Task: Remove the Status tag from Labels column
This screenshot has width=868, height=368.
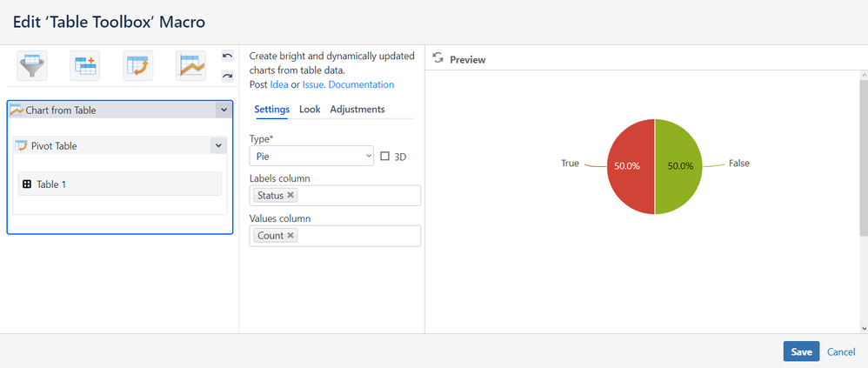Action: [x=290, y=195]
